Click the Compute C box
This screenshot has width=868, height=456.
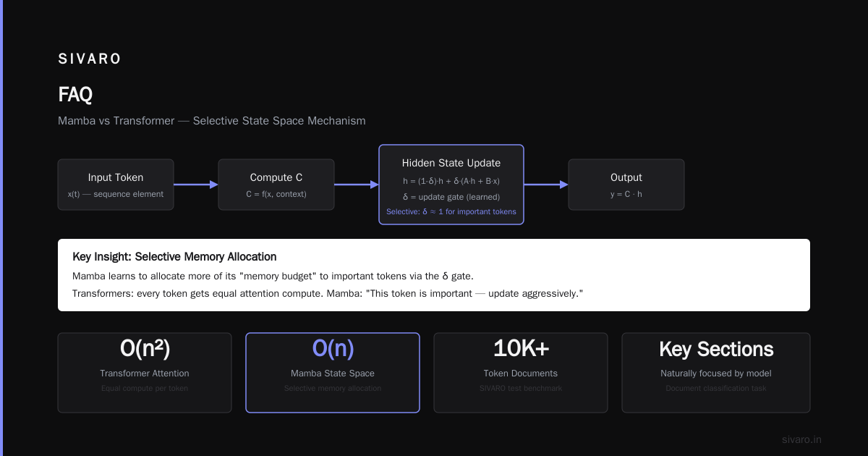(x=276, y=185)
